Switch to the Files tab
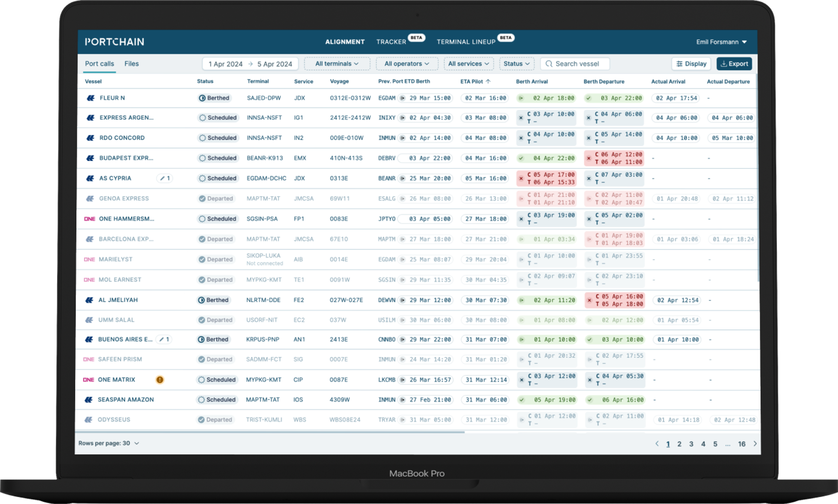Image resolution: width=838 pixels, height=504 pixels. [x=131, y=64]
